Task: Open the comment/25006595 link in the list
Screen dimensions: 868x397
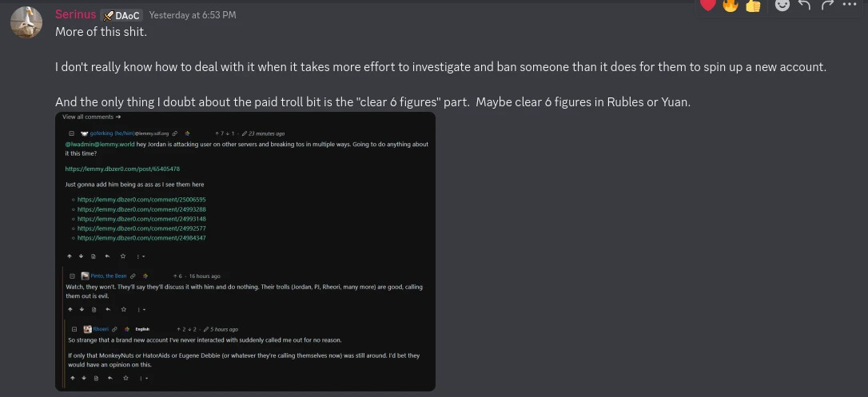Action: pyautogui.click(x=141, y=200)
